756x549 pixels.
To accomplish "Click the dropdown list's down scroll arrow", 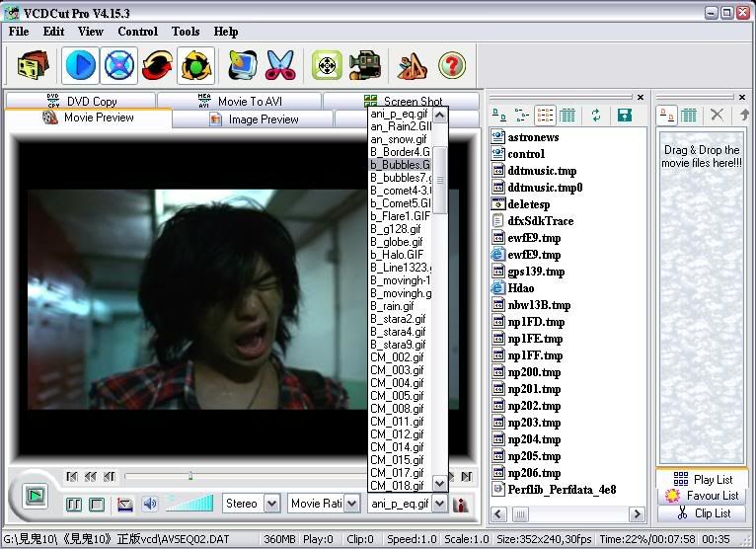I will (440, 484).
